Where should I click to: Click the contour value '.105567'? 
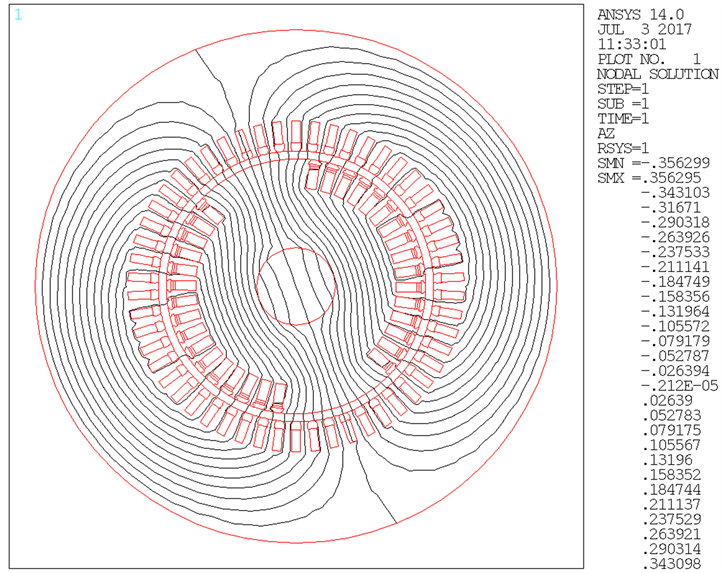pyautogui.click(x=672, y=445)
